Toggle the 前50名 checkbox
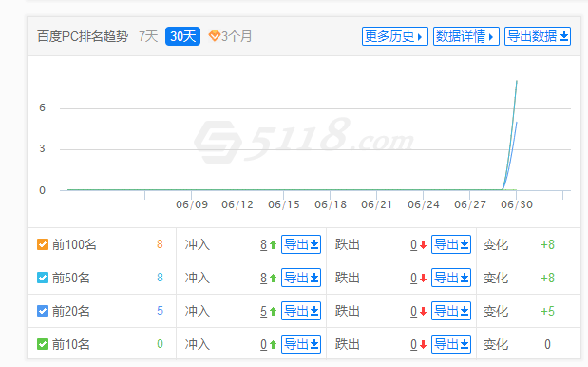Image resolution: width=588 pixels, height=367 pixels. click(x=43, y=278)
